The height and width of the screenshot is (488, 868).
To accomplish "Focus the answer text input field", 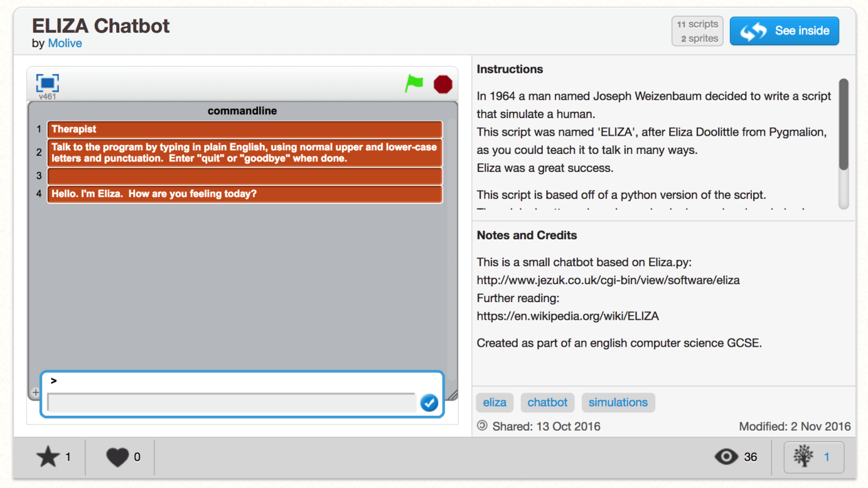I will click(231, 403).
